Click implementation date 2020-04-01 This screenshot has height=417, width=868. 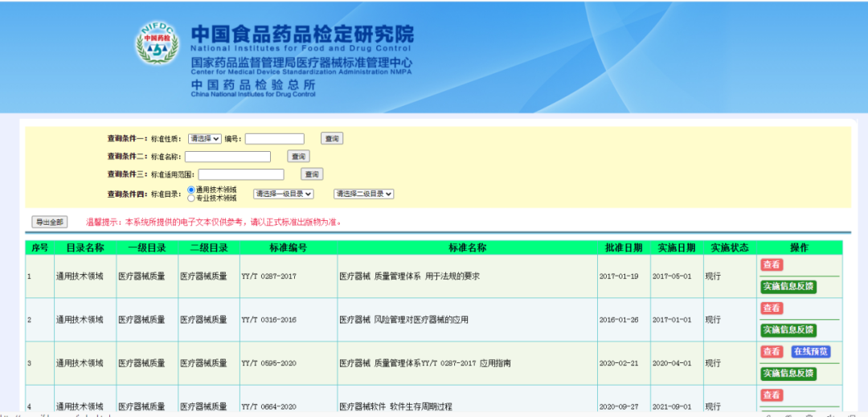coord(672,363)
